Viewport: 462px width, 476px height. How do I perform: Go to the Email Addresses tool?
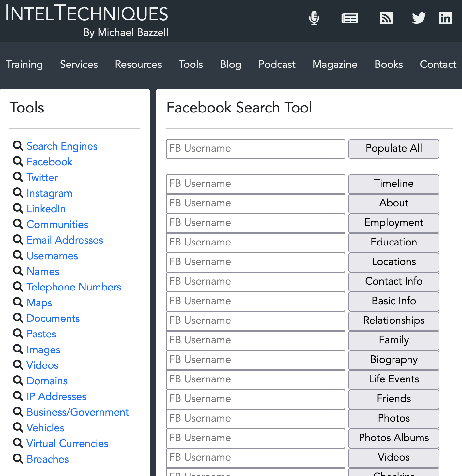[65, 240]
